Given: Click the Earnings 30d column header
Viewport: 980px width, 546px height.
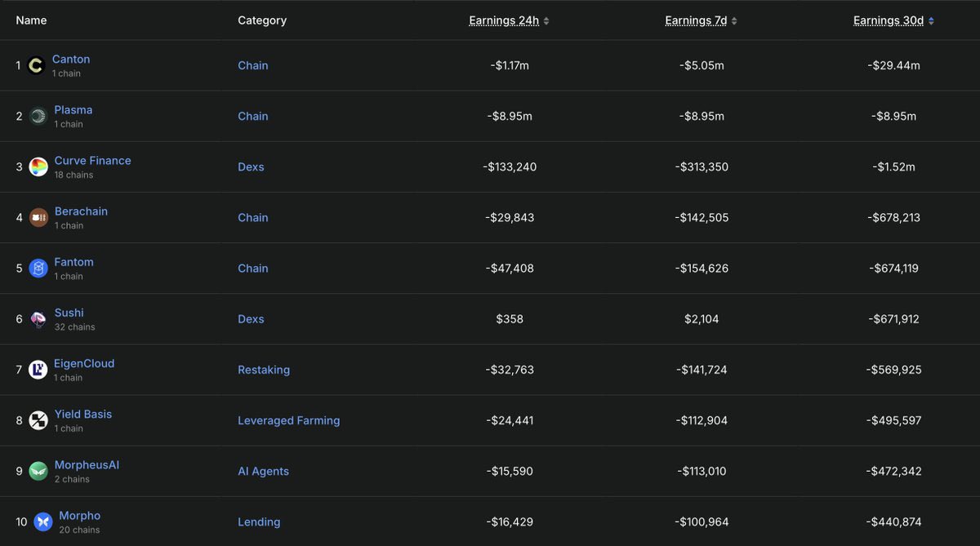Looking at the screenshot, I should click(x=889, y=20).
